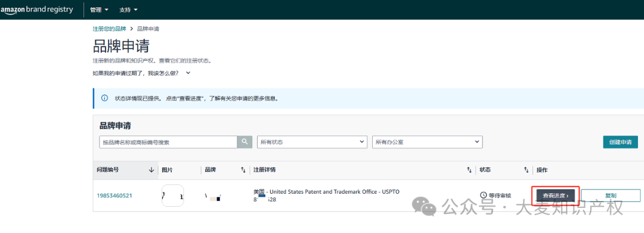Viewport: 644px width, 233px height.
Task: Sort the 状态 column
Action: pyautogui.click(x=526, y=170)
